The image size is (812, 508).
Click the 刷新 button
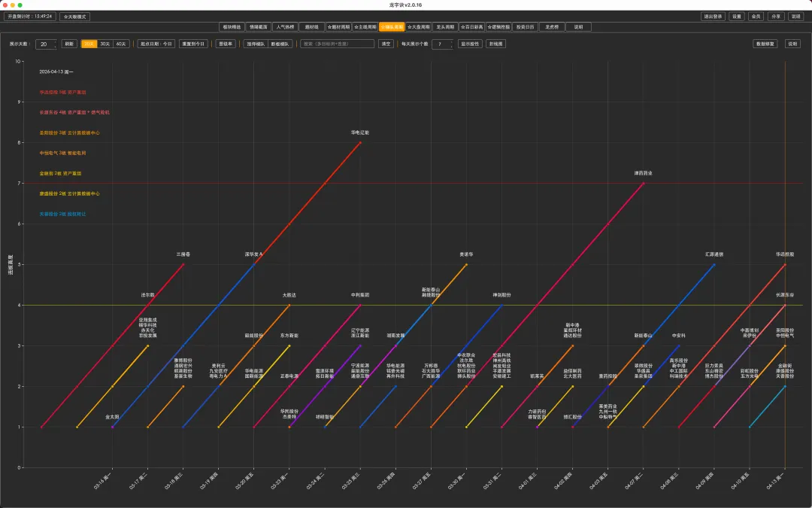click(x=69, y=44)
